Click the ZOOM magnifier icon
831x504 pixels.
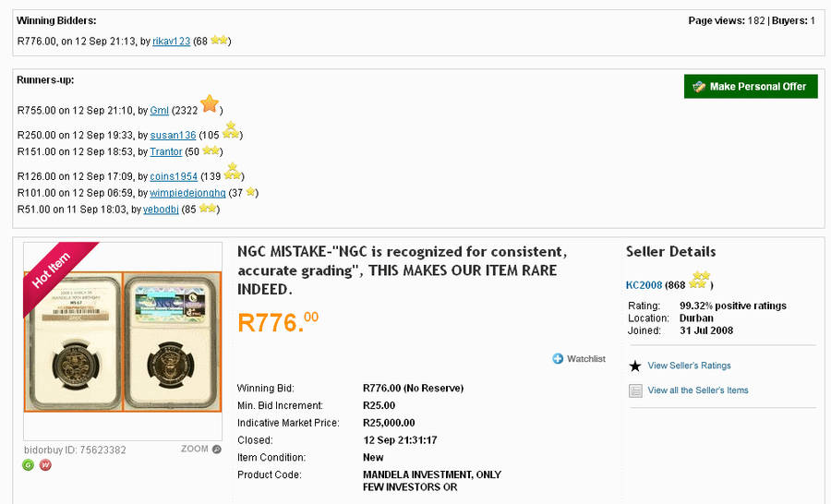(x=217, y=450)
